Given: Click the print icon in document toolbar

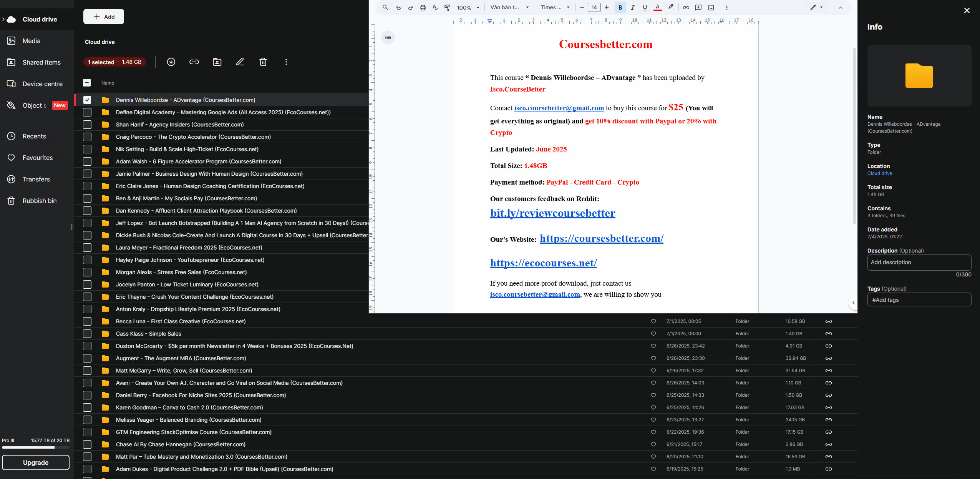Looking at the screenshot, I should (423, 8).
